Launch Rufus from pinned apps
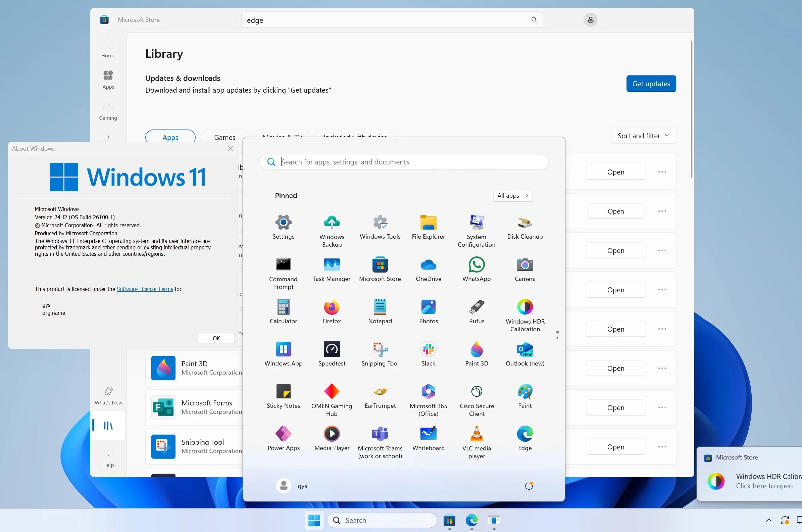 (x=477, y=311)
